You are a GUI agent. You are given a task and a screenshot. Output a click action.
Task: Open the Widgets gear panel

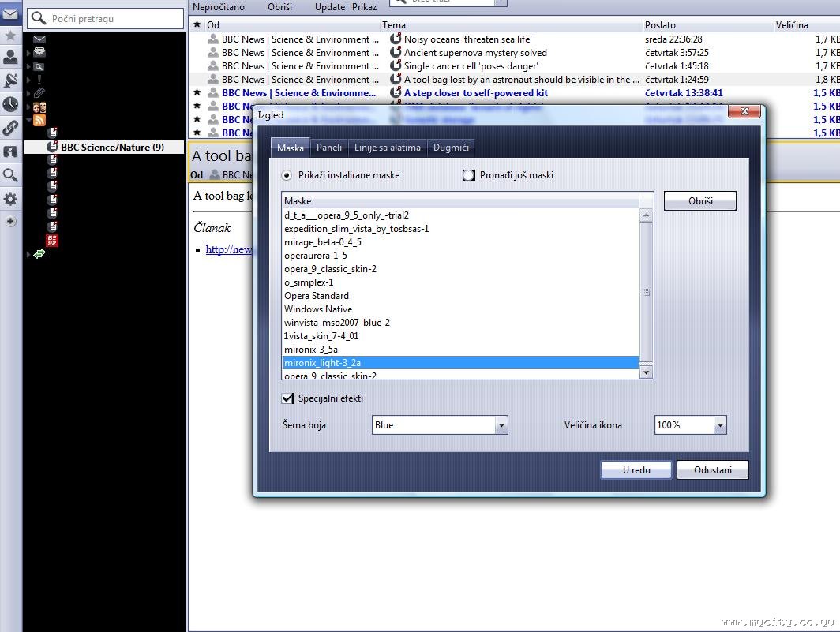pyautogui.click(x=10, y=199)
